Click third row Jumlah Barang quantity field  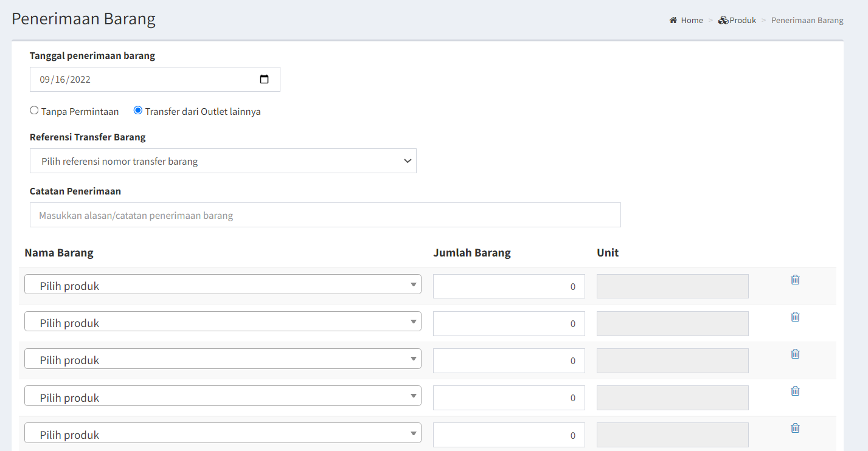[x=509, y=360]
